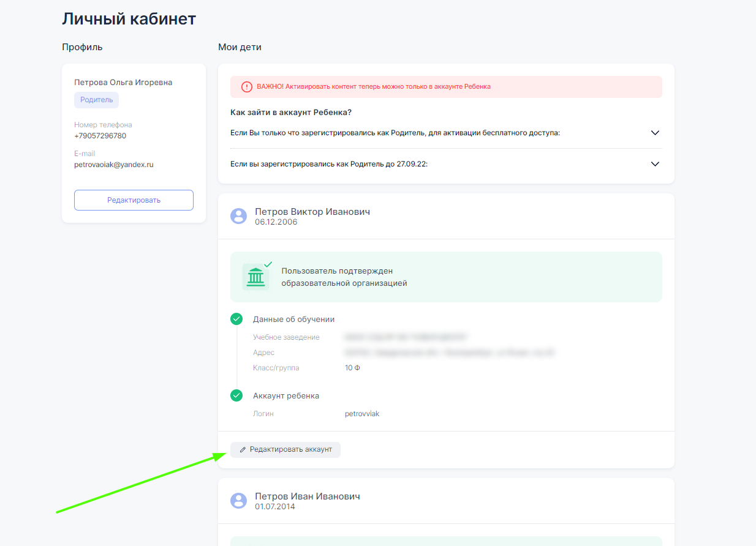Viewport: 756px width, 546px height.
Task: Click the name Петрова Ольга Игоревна
Action: tap(123, 83)
